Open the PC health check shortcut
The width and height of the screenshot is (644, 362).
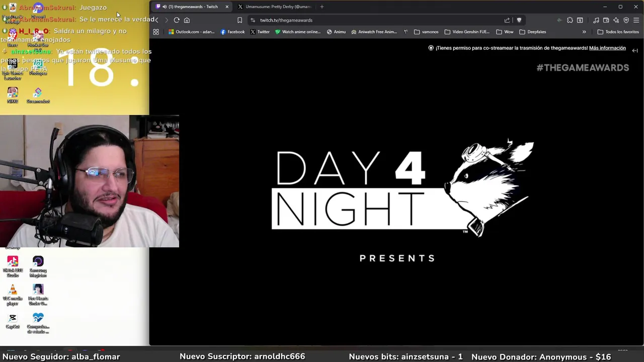[38, 323]
